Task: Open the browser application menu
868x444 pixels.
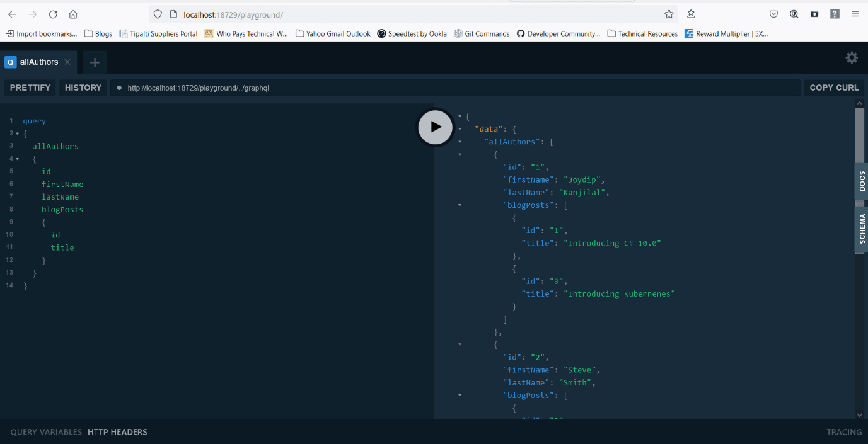Action: pyautogui.click(x=855, y=14)
